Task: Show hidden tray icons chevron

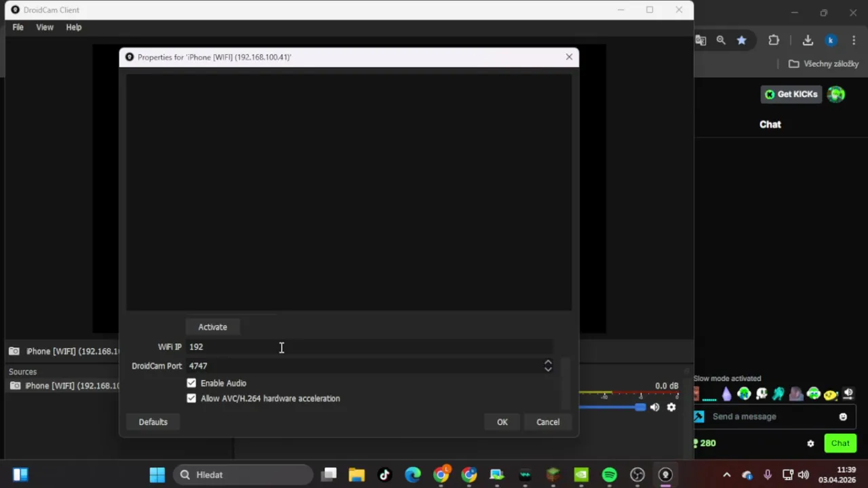Action: click(x=726, y=474)
